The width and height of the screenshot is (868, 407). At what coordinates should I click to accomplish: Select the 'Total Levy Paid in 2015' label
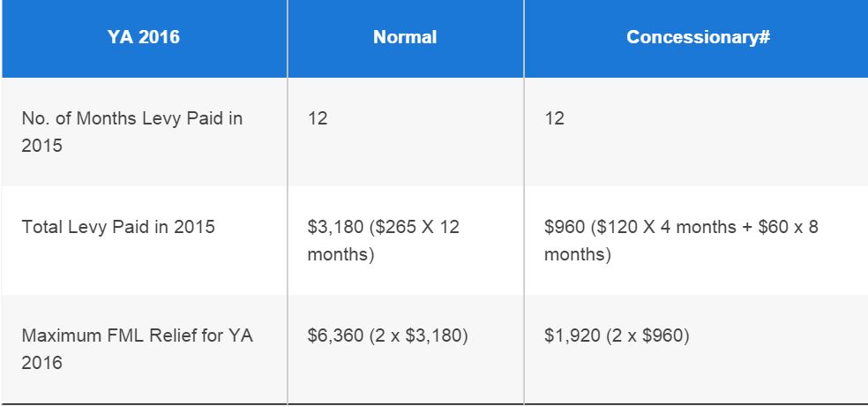point(118,227)
